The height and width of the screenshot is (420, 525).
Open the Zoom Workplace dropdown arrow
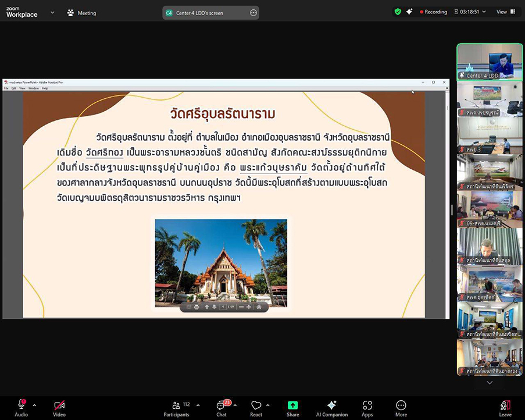[52, 12]
